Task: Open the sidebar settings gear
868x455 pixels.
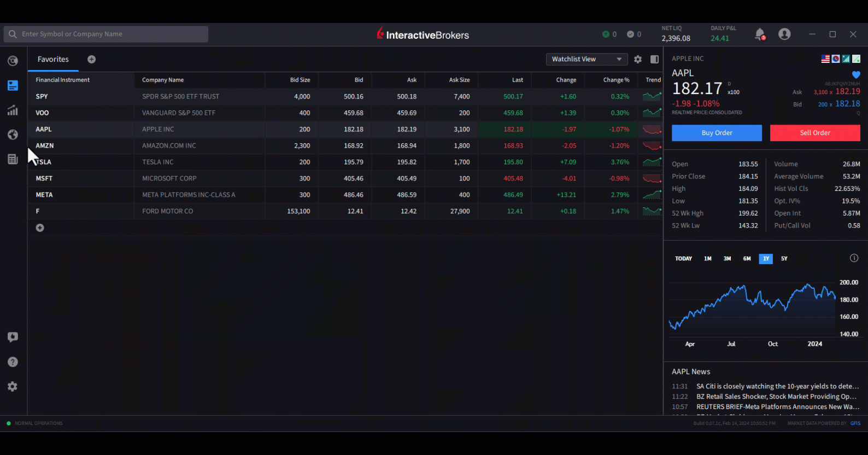Action: 13,387
